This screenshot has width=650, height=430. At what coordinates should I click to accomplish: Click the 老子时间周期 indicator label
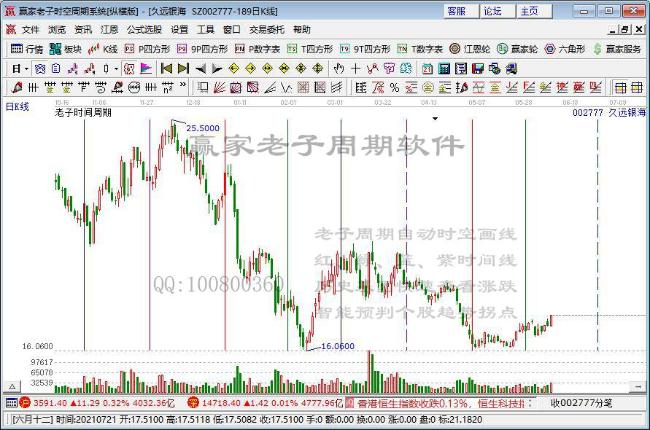coord(83,112)
